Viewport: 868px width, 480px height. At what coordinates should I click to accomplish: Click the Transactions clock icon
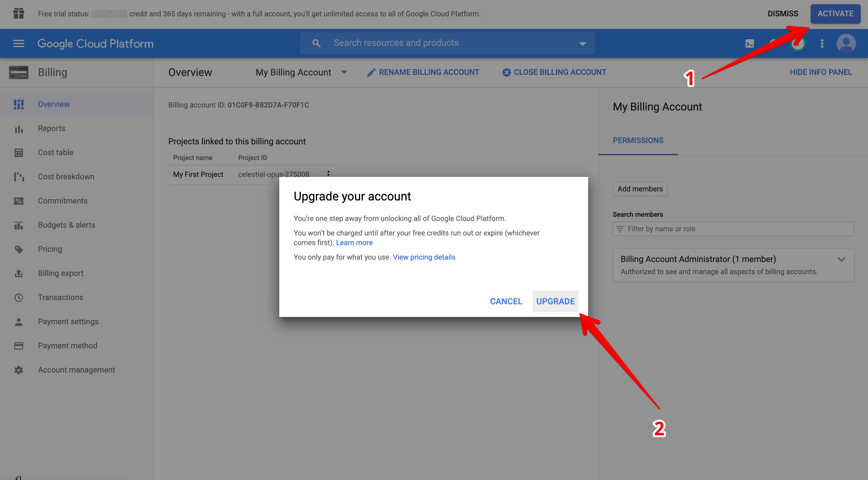pos(18,298)
